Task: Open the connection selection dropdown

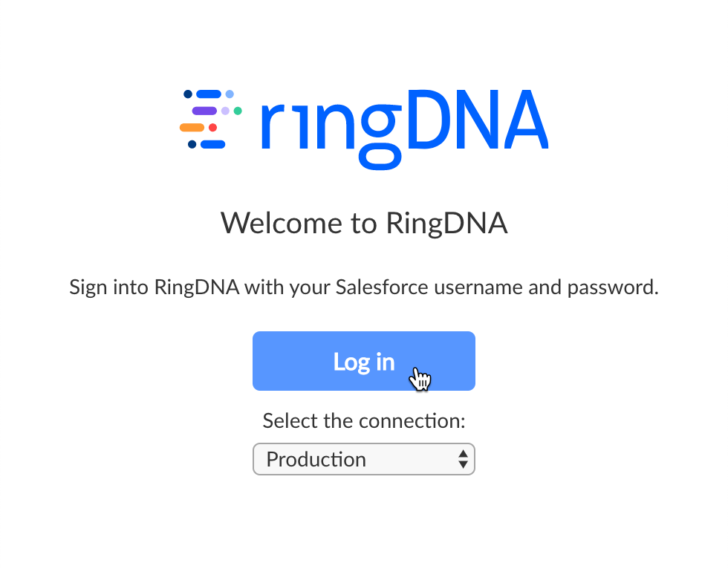Action: tap(364, 459)
